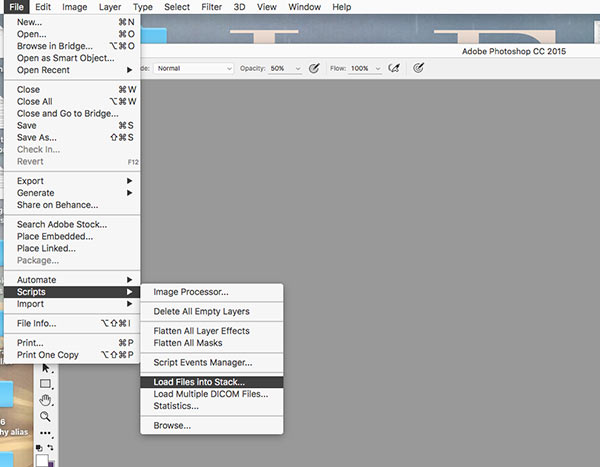Choose Statistics script

pos(212,406)
